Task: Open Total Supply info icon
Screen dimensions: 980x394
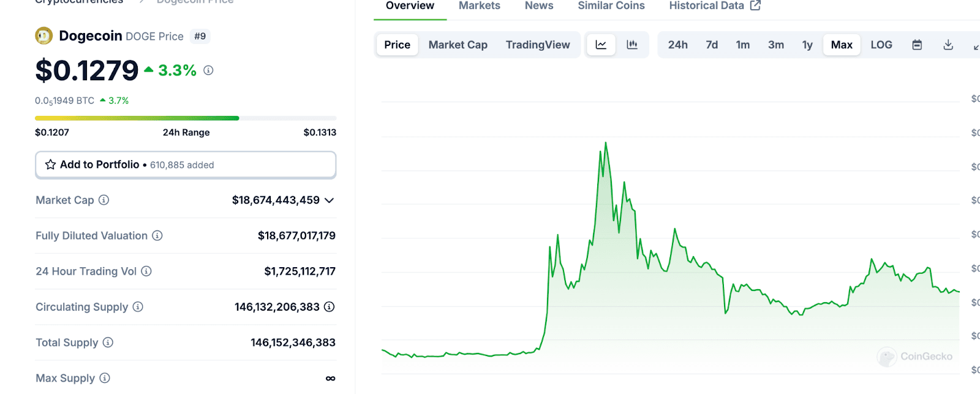Action: (x=108, y=342)
